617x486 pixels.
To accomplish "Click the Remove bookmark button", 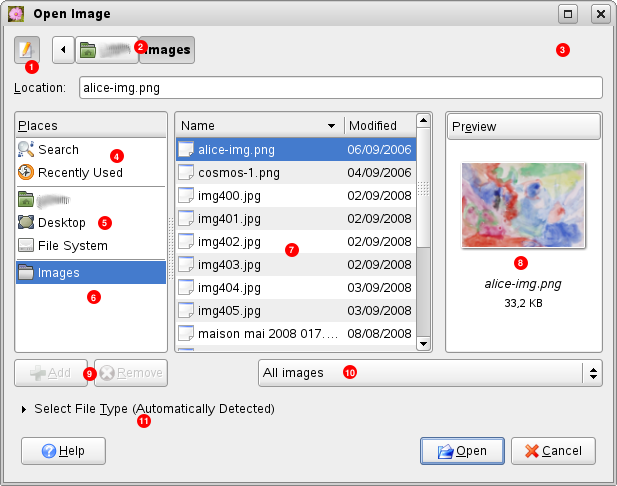I will click(131, 373).
